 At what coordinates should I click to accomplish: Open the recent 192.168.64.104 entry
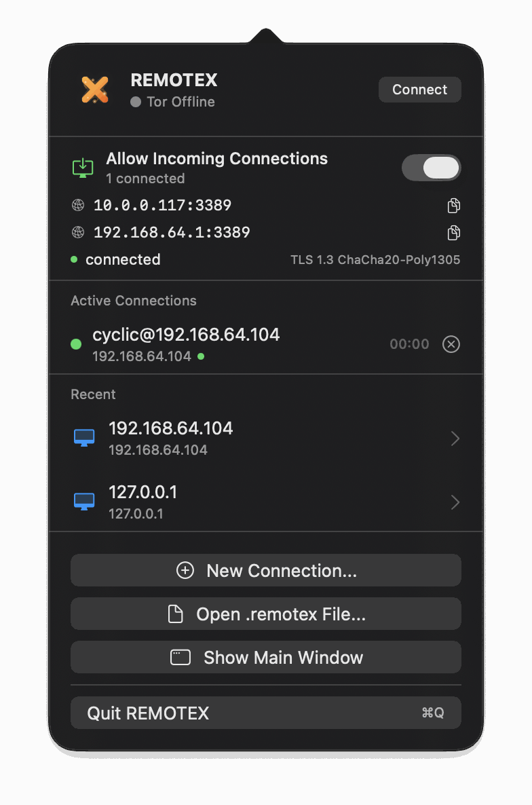click(x=266, y=438)
